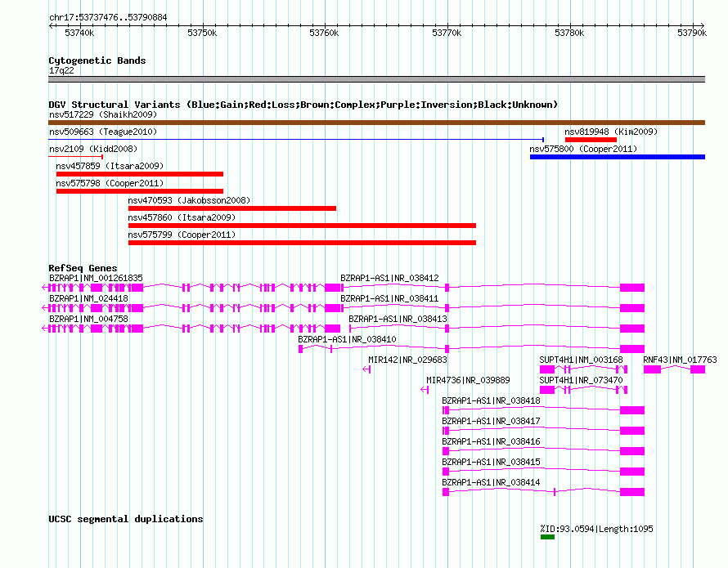Open the UCSC segmental duplications track title
728x568 pixels.
pos(126,519)
